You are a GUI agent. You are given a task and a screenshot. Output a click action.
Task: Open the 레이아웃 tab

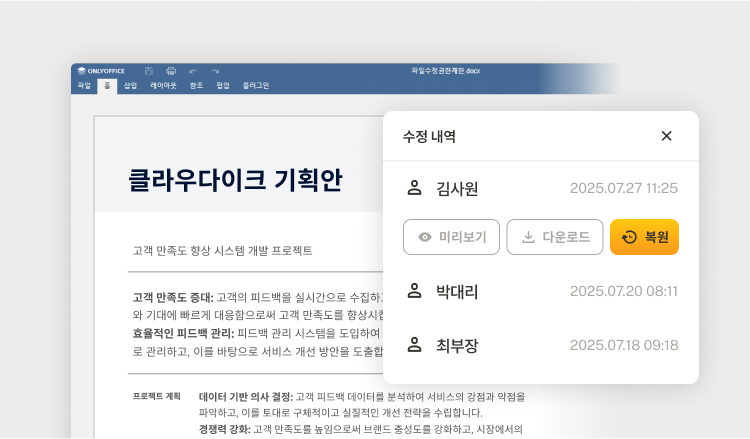[x=164, y=86]
